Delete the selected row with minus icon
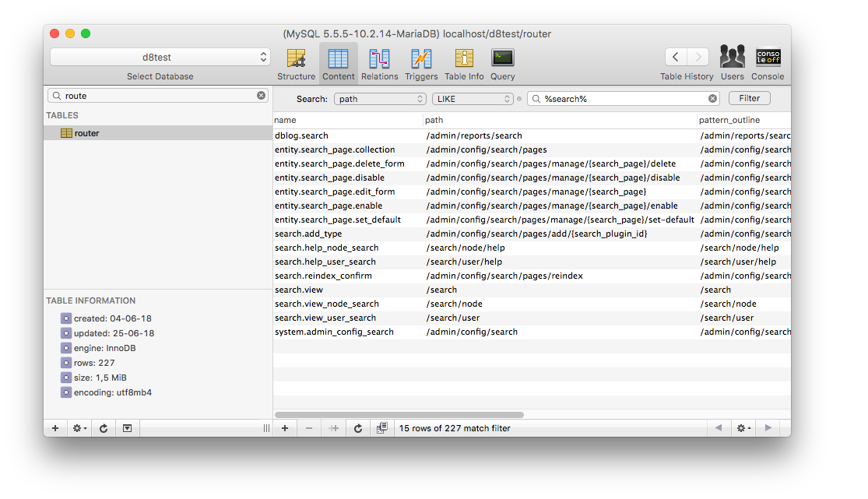The height and width of the screenshot is (499, 868). tap(308, 427)
